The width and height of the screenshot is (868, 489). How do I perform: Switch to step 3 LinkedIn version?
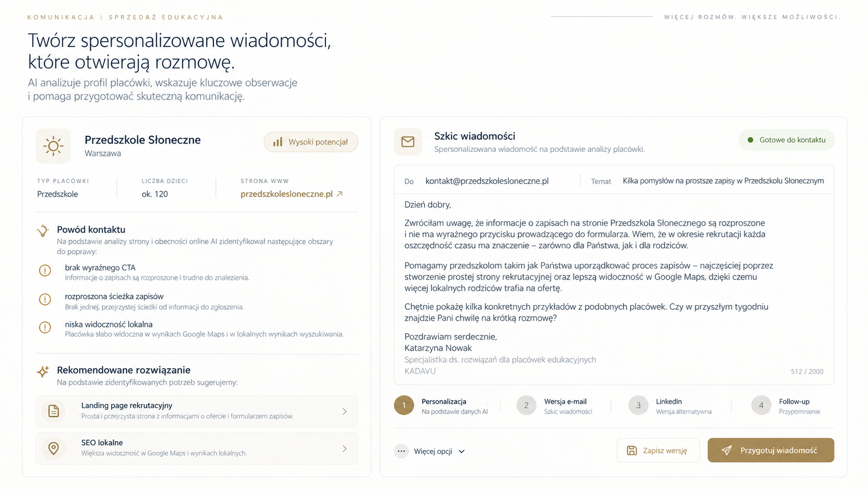[670, 406]
